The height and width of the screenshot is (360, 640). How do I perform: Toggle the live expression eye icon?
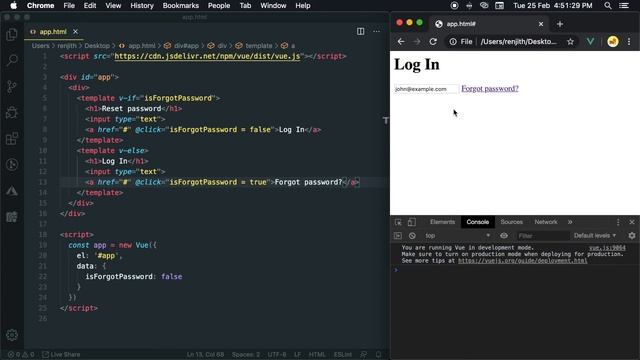(504, 236)
